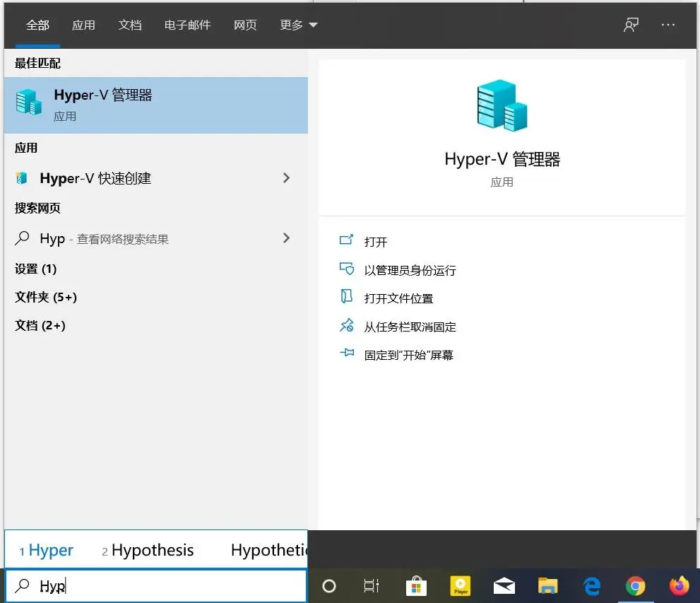Choose 打开文件位置
Viewport: 700px width, 603px height.
pyautogui.click(x=398, y=298)
